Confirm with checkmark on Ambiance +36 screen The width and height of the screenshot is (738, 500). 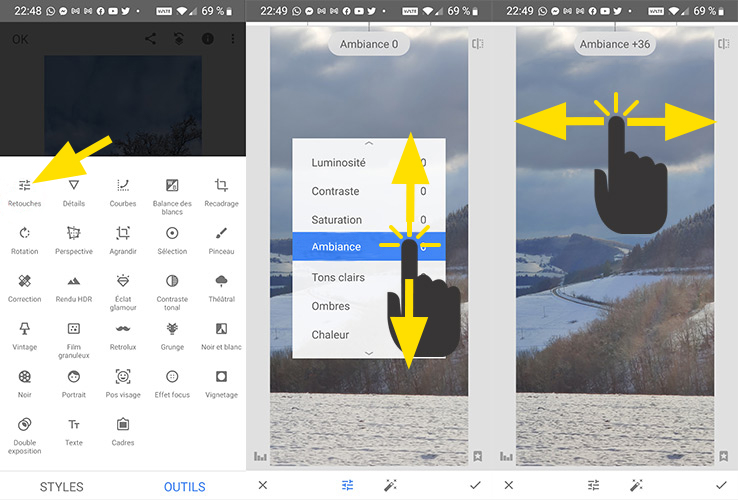point(722,485)
